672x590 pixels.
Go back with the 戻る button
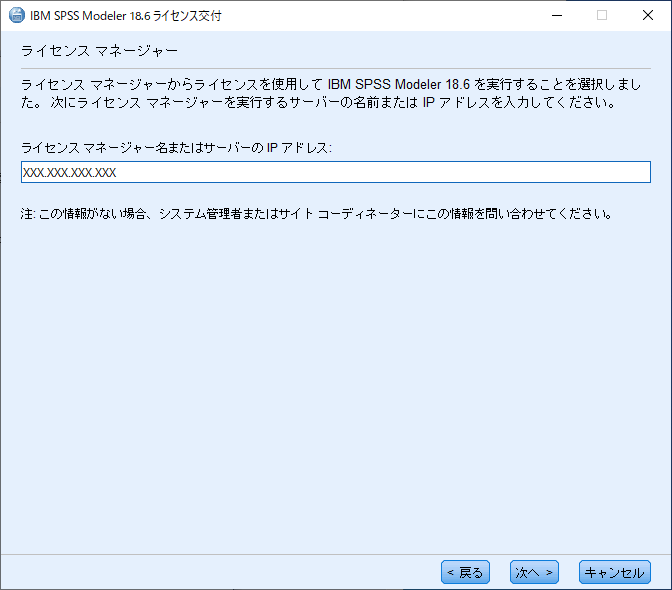tap(465, 572)
